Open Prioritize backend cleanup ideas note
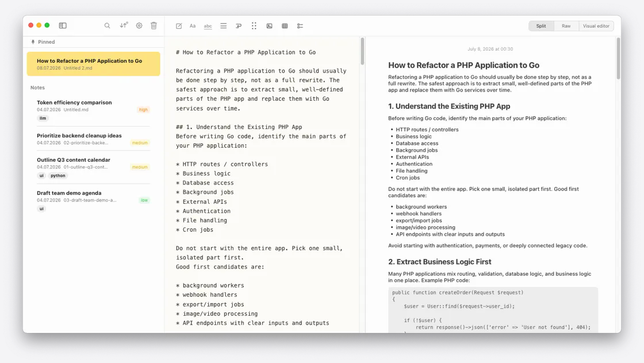 94,139
